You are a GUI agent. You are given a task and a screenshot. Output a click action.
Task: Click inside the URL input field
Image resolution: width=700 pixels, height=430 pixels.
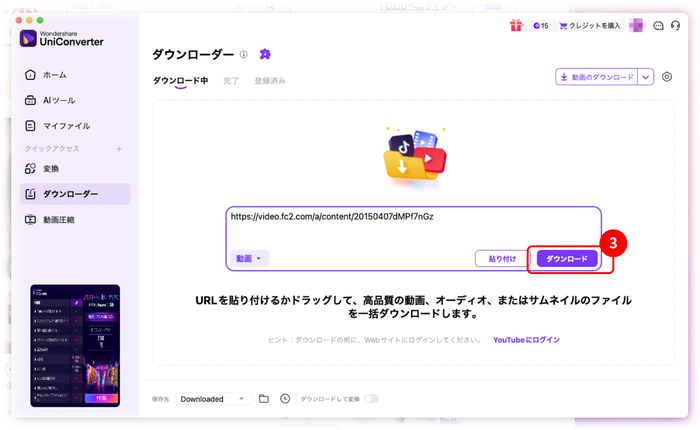click(400, 228)
